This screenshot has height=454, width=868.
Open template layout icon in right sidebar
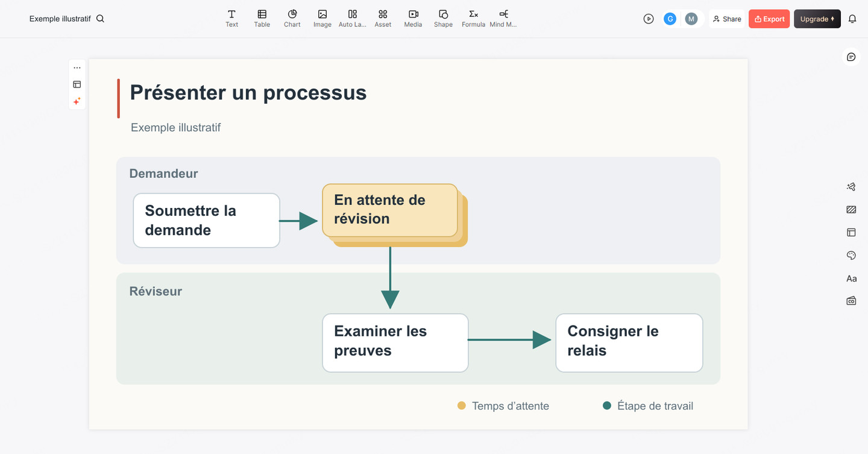(x=851, y=232)
